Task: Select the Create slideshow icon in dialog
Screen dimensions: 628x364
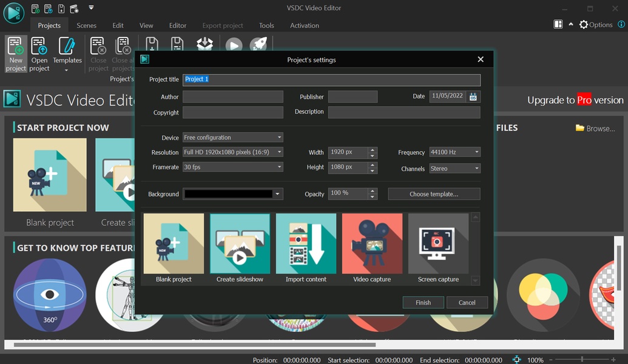Action: tap(240, 243)
